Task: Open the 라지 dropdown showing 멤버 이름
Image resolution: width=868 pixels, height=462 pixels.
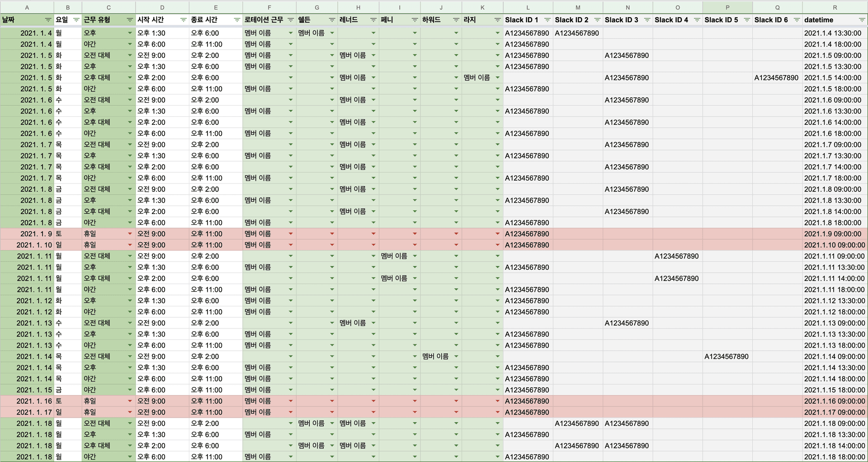Action: (497, 78)
